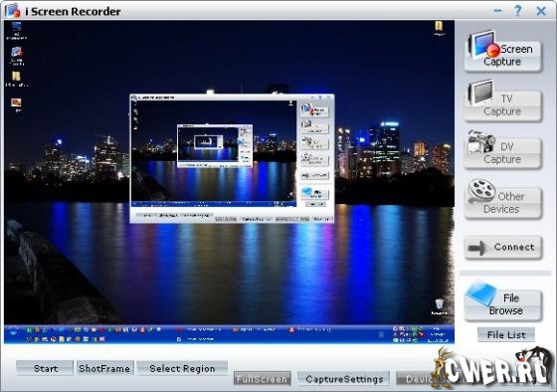Screen dimensions: 557x392
Task: Click the Select Region button
Action: pyautogui.click(x=182, y=368)
